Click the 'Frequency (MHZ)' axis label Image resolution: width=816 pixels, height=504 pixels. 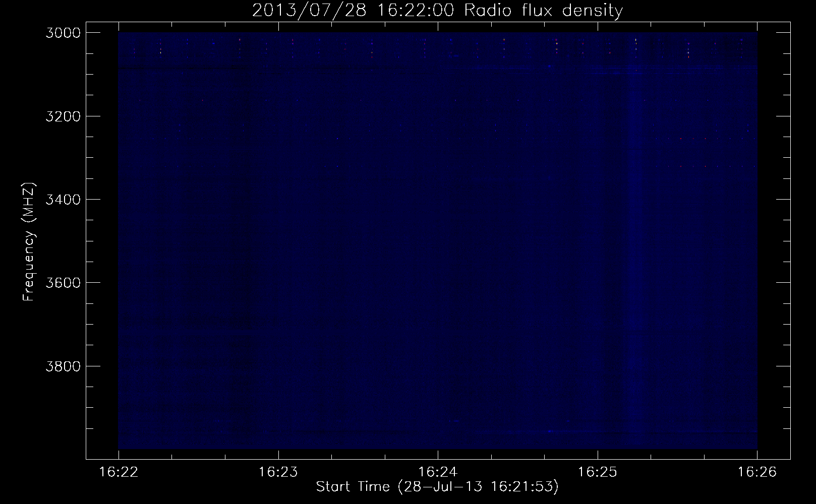pos(29,242)
